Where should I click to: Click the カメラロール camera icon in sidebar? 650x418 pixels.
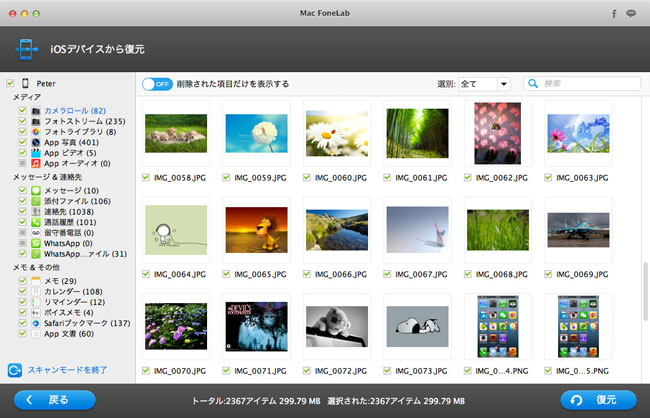[x=35, y=110]
